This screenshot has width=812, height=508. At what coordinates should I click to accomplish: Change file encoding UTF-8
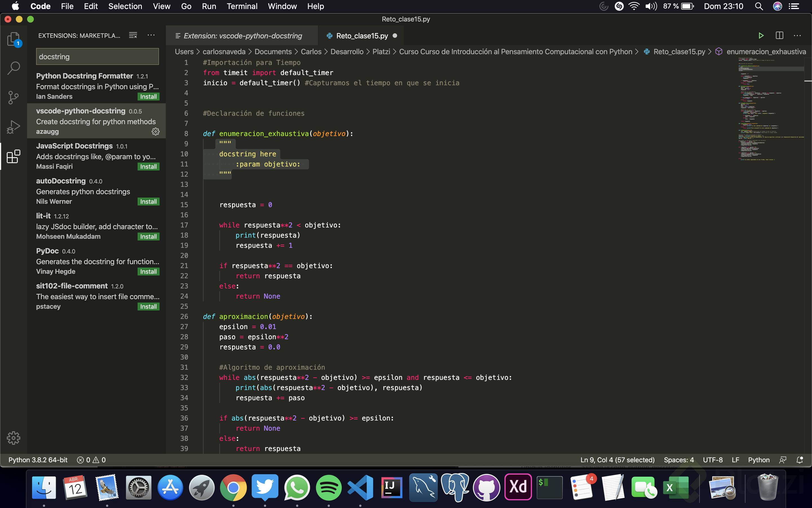coord(713,460)
